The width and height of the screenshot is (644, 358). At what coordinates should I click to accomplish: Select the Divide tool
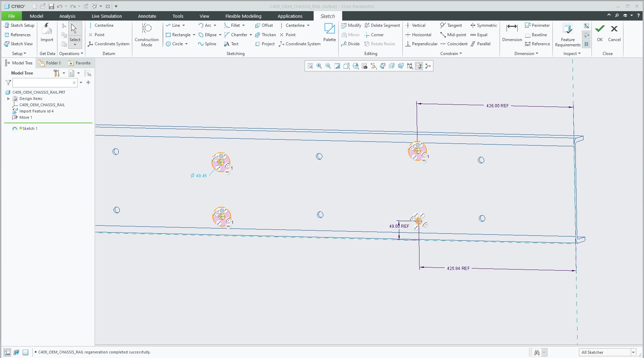point(351,44)
